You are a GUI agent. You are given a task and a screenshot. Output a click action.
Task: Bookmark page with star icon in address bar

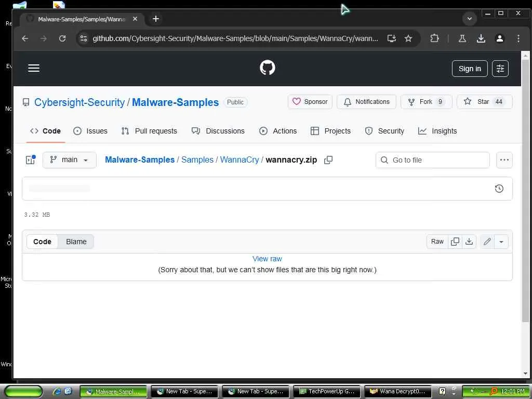point(408,38)
